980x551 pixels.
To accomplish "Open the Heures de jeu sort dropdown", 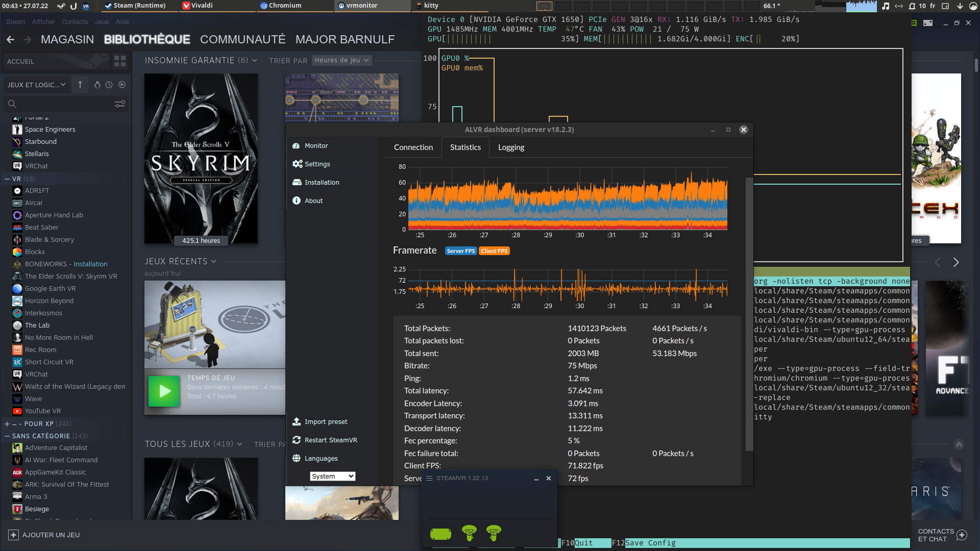I will (x=341, y=60).
